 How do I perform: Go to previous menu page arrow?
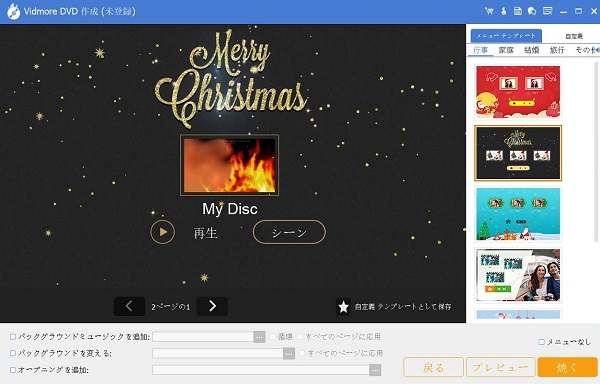(x=129, y=306)
